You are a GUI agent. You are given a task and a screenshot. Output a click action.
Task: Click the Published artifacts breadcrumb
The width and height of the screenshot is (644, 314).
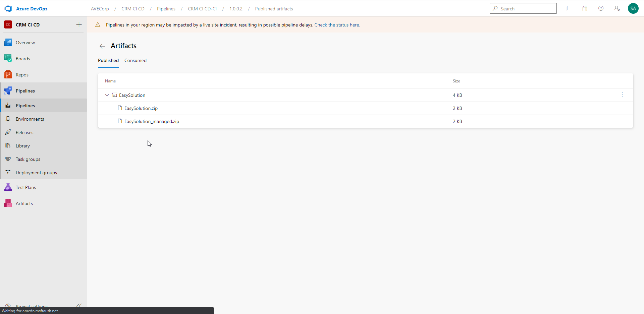tap(274, 9)
